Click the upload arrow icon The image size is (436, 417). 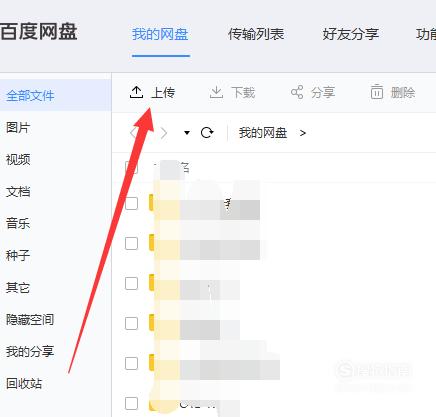pyautogui.click(x=136, y=92)
